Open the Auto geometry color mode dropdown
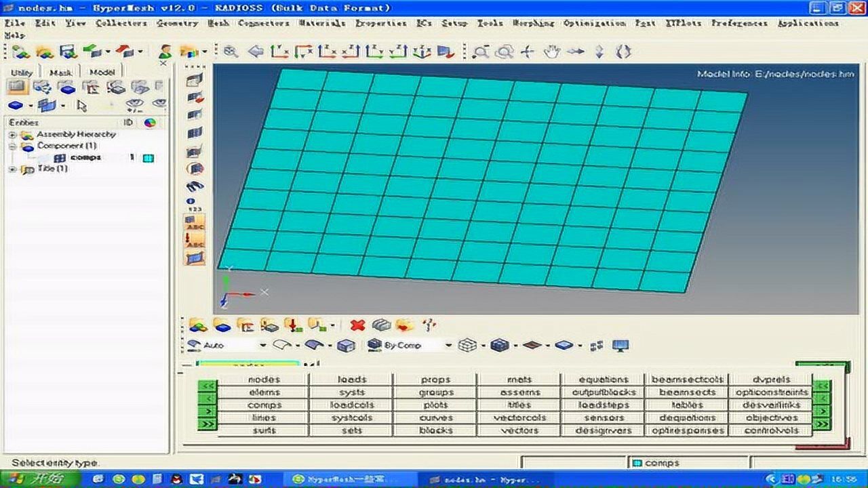Screen dimensions: 868x488 (262, 346)
